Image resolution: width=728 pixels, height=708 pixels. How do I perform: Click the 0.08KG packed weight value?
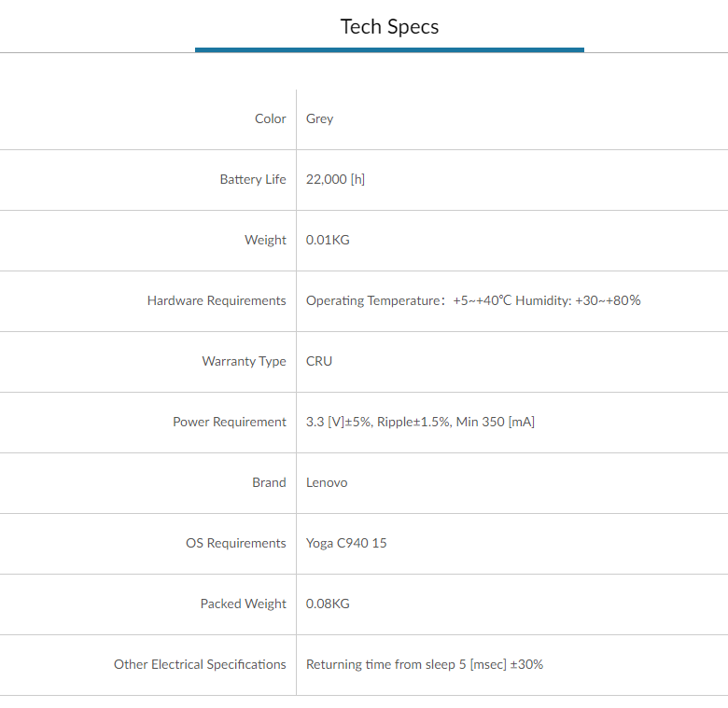328,604
